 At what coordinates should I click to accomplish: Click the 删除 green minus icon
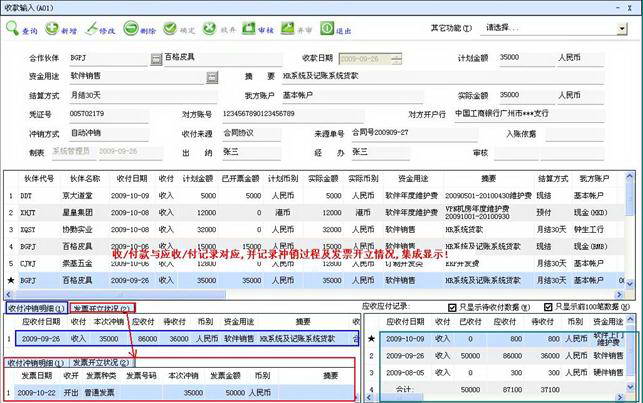tap(131, 29)
